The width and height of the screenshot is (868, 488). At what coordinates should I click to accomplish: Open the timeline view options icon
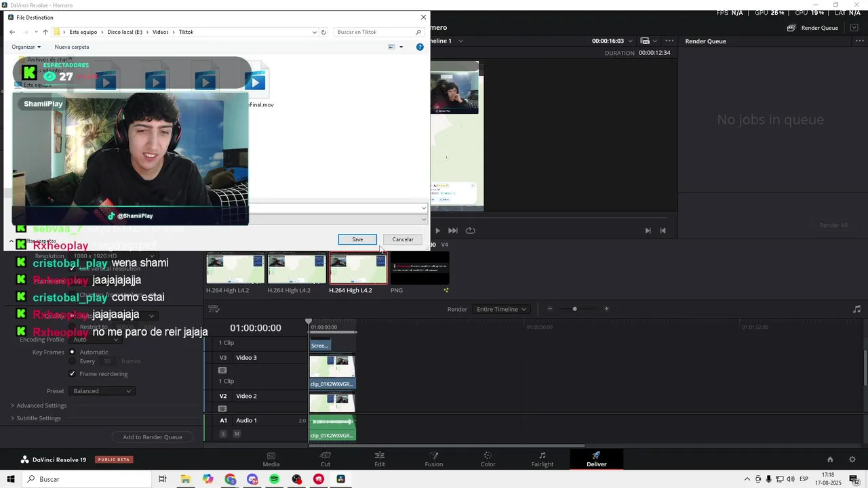(214, 309)
